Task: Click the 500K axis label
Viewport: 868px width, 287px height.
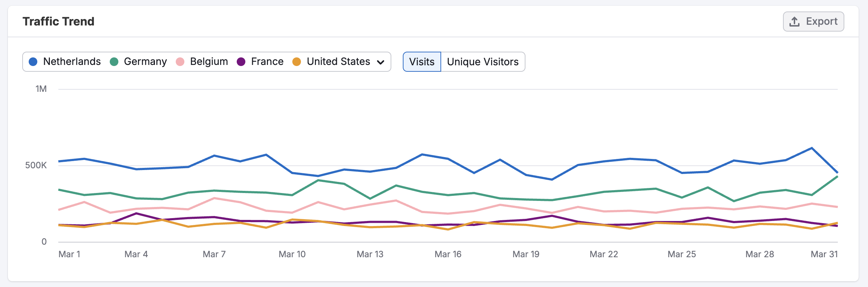Action: click(x=36, y=165)
